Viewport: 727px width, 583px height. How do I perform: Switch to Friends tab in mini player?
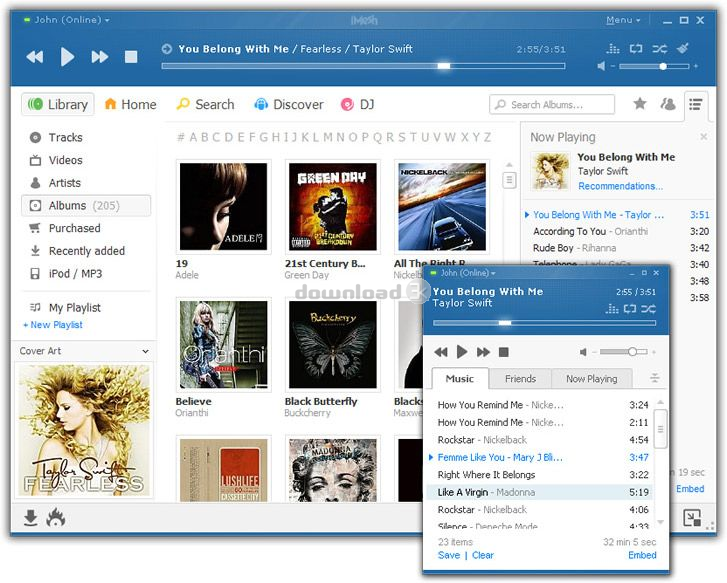[520, 379]
